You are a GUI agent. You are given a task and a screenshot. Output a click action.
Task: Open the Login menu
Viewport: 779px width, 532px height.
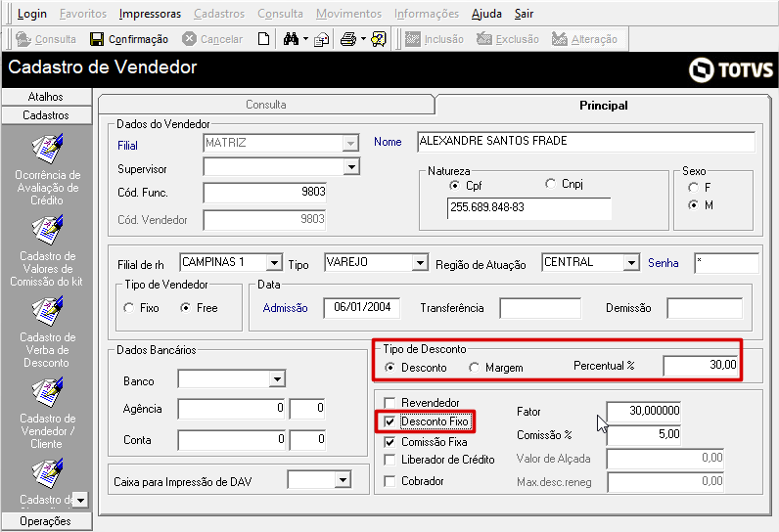(31, 14)
